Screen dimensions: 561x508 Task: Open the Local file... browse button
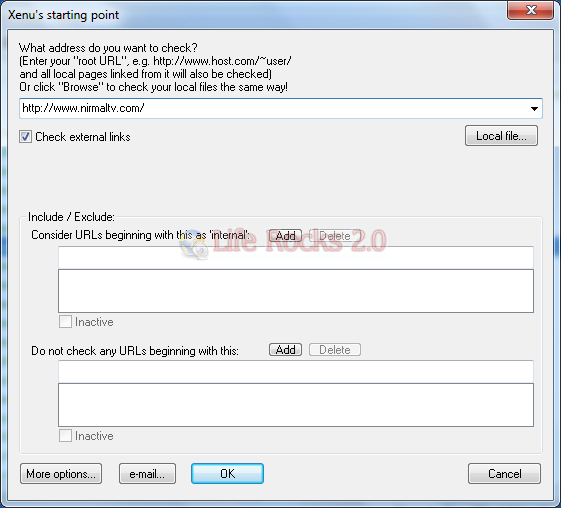tap(501, 136)
